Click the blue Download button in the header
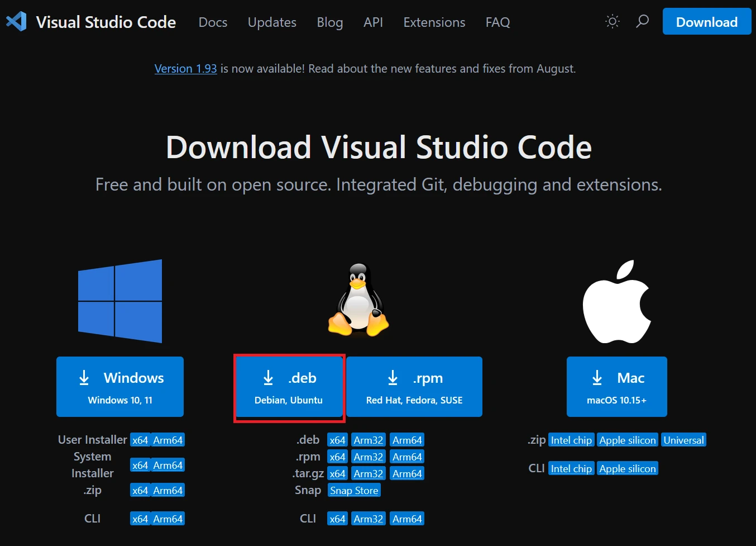Viewport: 756px width, 546px height. tap(707, 22)
